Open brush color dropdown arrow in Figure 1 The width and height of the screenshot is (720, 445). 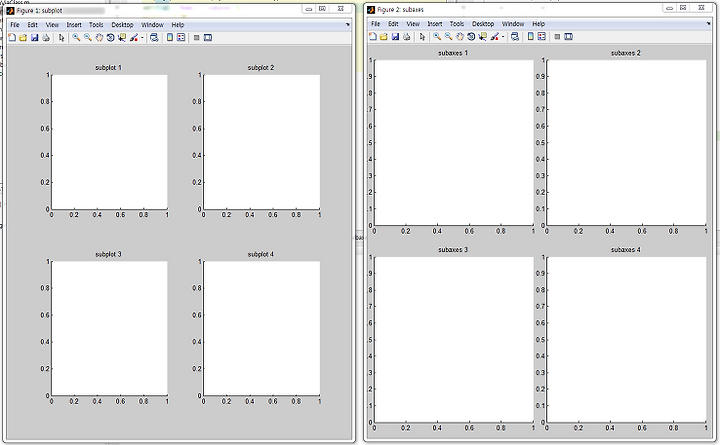click(142, 38)
